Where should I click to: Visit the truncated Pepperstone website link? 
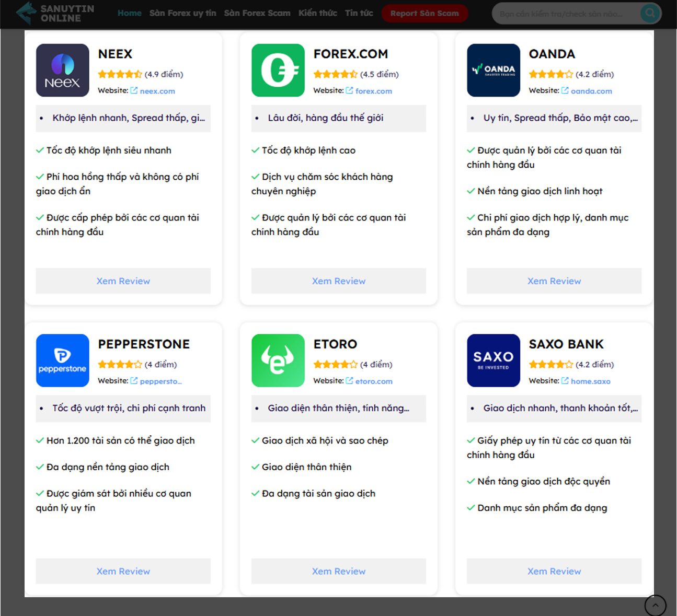pos(161,381)
